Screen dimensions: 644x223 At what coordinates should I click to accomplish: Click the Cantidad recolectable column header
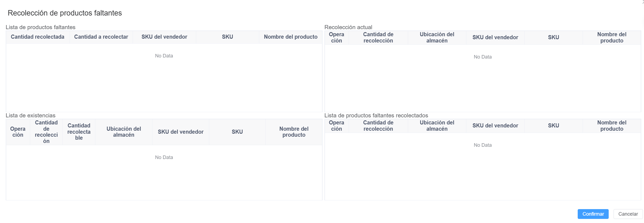(79, 132)
